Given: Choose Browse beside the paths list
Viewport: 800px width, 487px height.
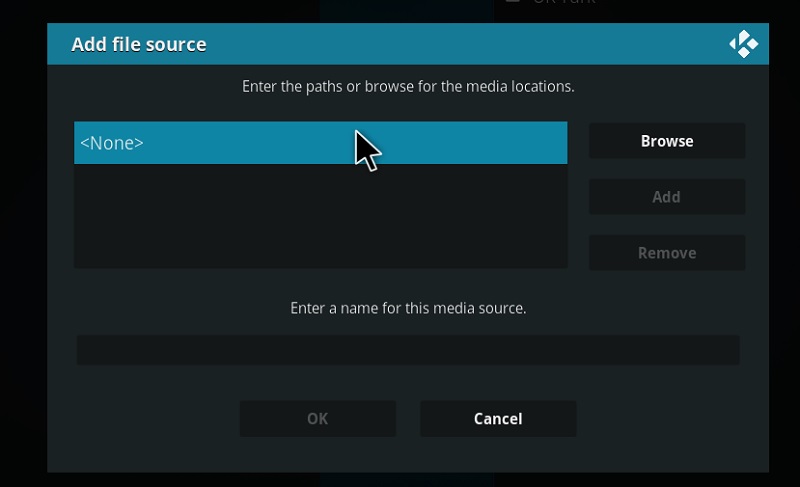Looking at the screenshot, I should tap(667, 141).
